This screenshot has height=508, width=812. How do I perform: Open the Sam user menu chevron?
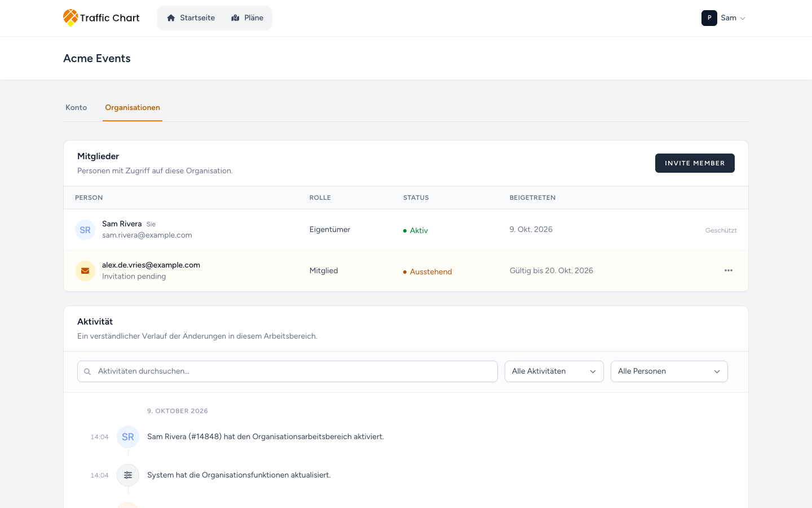(743, 19)
